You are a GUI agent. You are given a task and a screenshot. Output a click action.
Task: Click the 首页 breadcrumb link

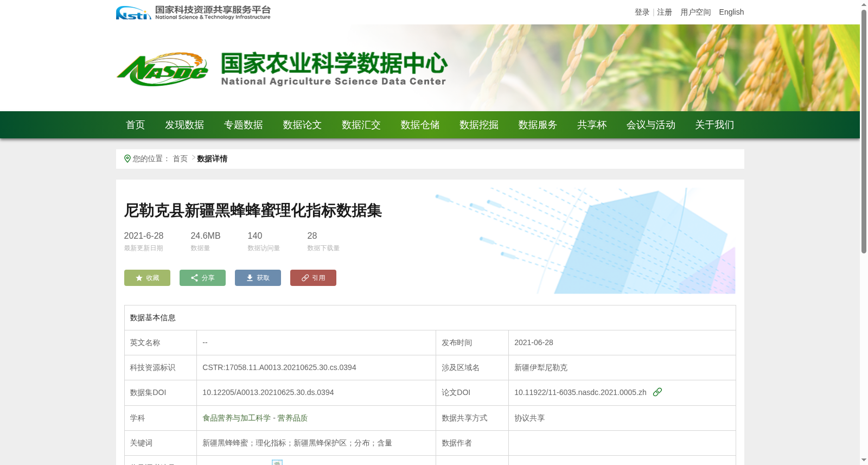coord(180,158)
